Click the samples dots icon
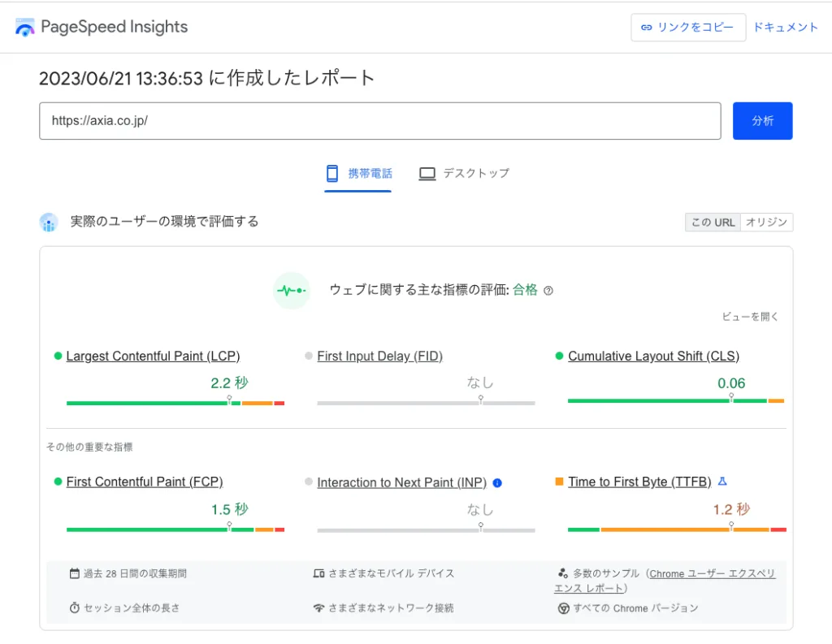832x644 pixels. (563, 573)
